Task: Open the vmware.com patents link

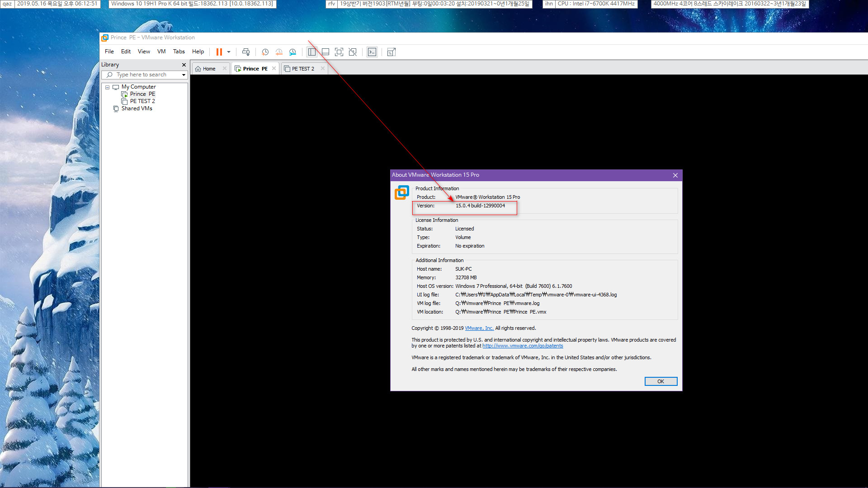Action: pyautogui.click(x=523, y=346)
